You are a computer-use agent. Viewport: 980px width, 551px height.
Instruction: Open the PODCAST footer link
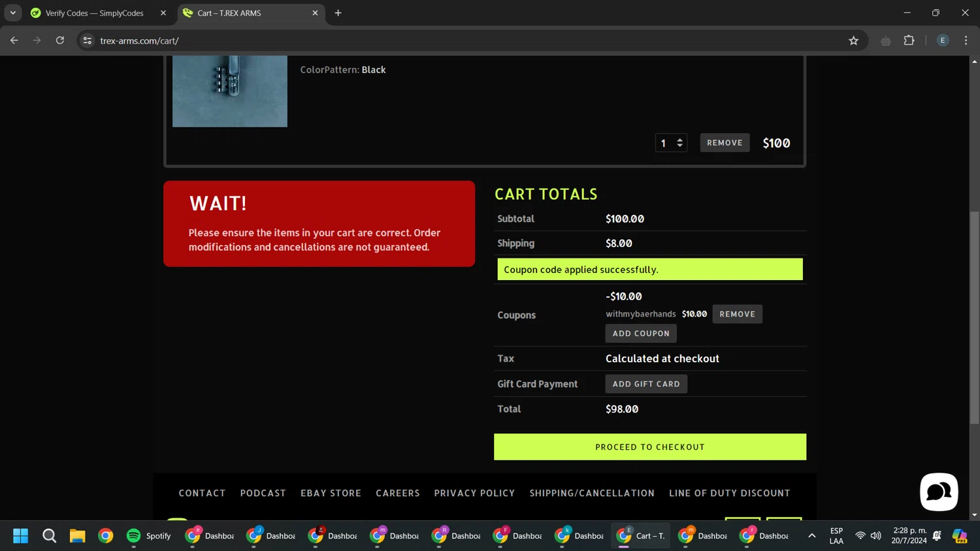tap(263, 493)
